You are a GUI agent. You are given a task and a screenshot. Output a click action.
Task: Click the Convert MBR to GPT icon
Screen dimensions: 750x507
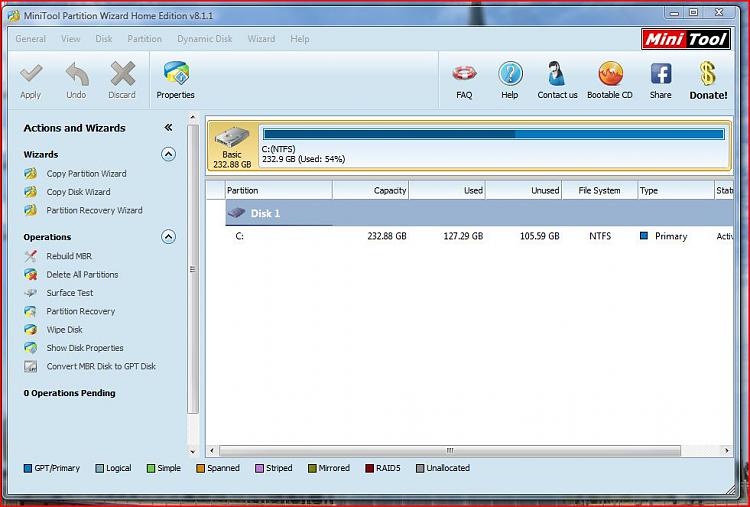coord(31,366)
